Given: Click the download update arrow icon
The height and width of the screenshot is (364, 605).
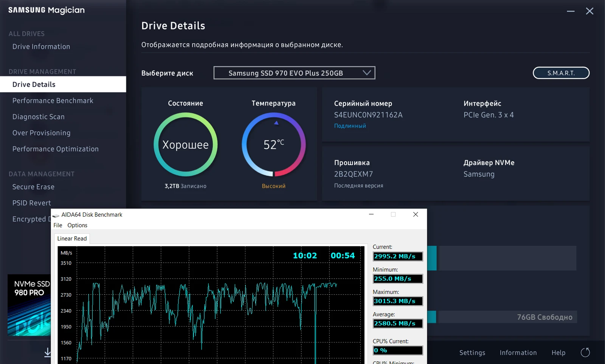Looking at the screenshot, I should (x=48, y=352).
